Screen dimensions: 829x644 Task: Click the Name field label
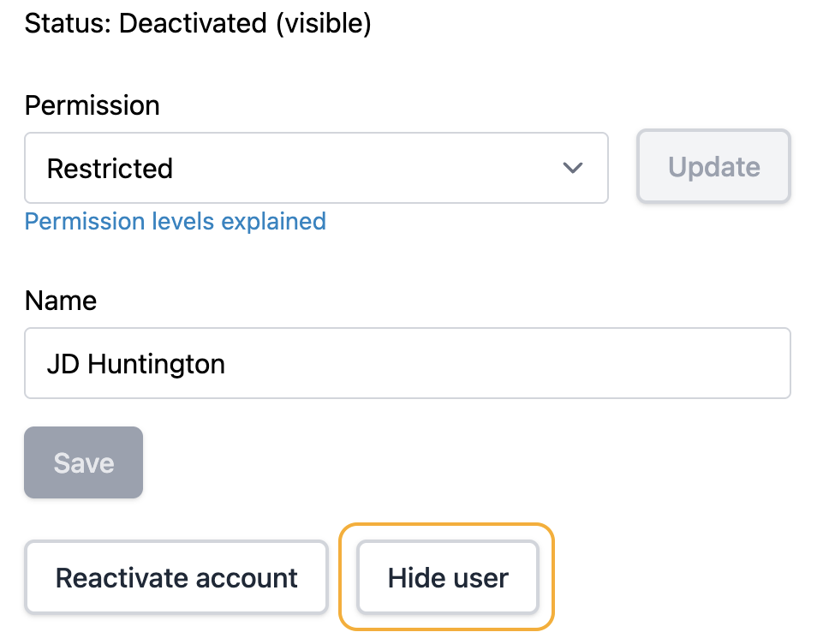tap(61, 301)
